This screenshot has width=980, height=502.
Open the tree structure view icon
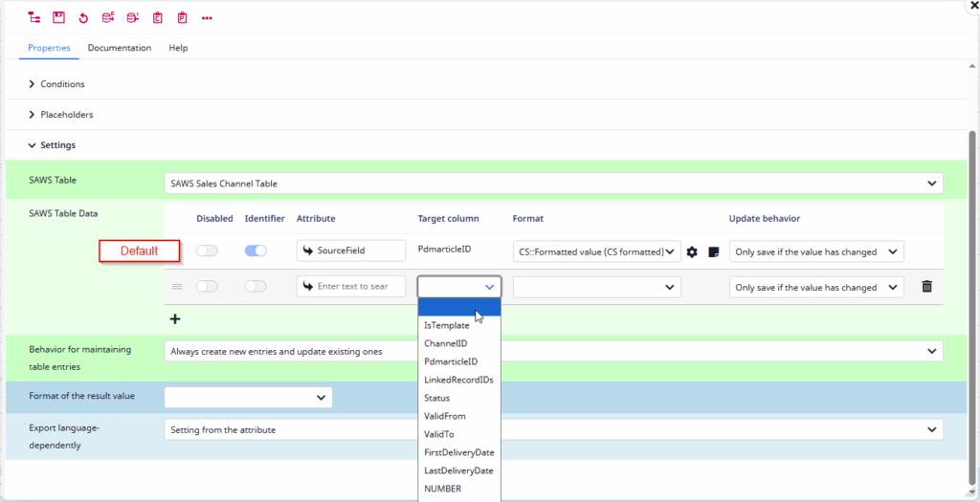[33, 18]
